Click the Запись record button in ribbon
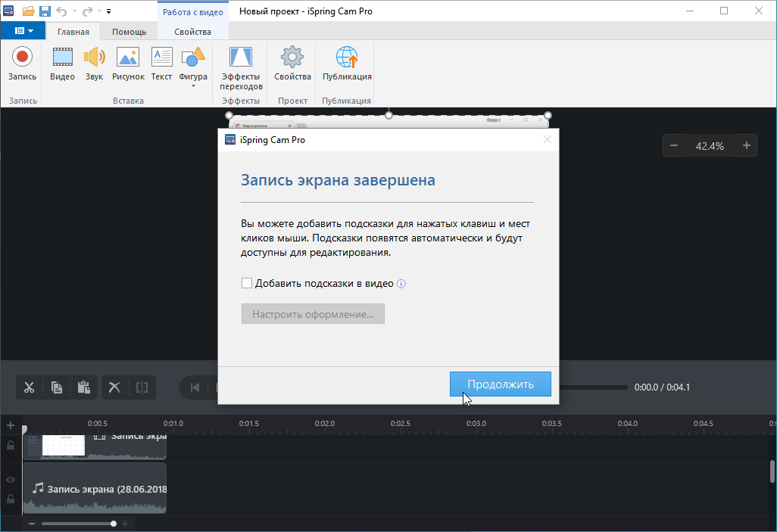777x532 pixels. (22, 64)
